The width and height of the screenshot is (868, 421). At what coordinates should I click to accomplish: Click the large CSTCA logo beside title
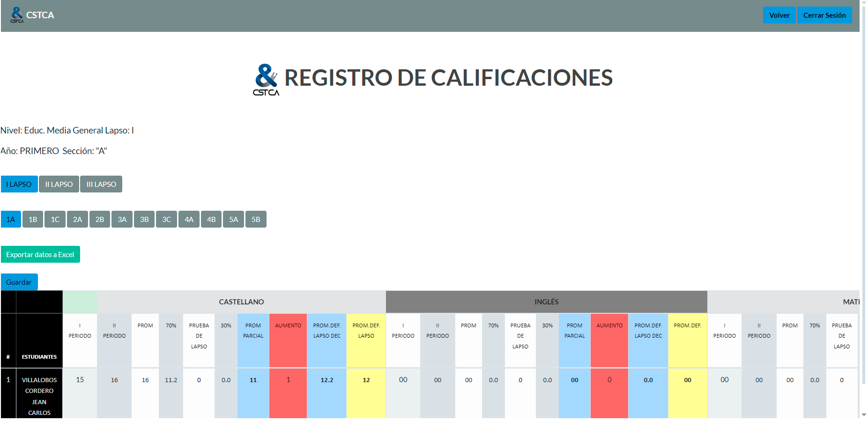click(266, 80)
